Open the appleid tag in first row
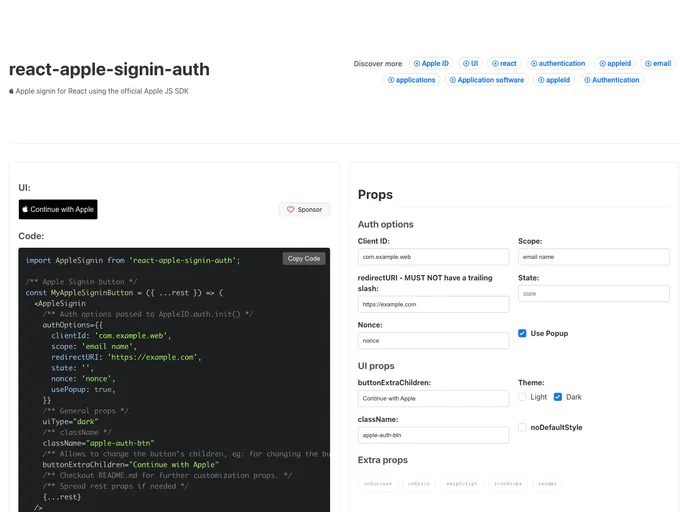Image resolution: width=688 pixels, height=512 pixels. (615, 64)
